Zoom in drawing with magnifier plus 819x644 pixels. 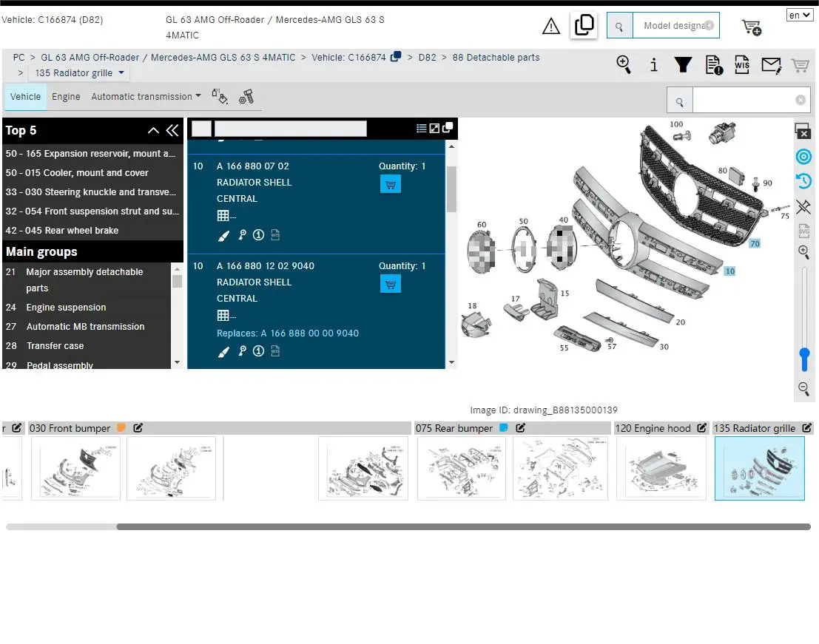804,253
